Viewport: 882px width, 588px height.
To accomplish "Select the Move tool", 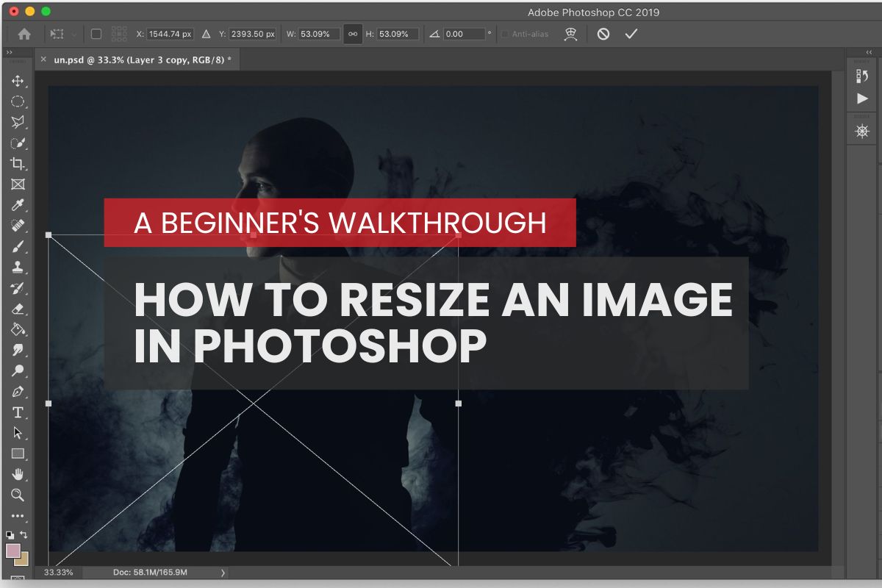I will click(18, 81).
